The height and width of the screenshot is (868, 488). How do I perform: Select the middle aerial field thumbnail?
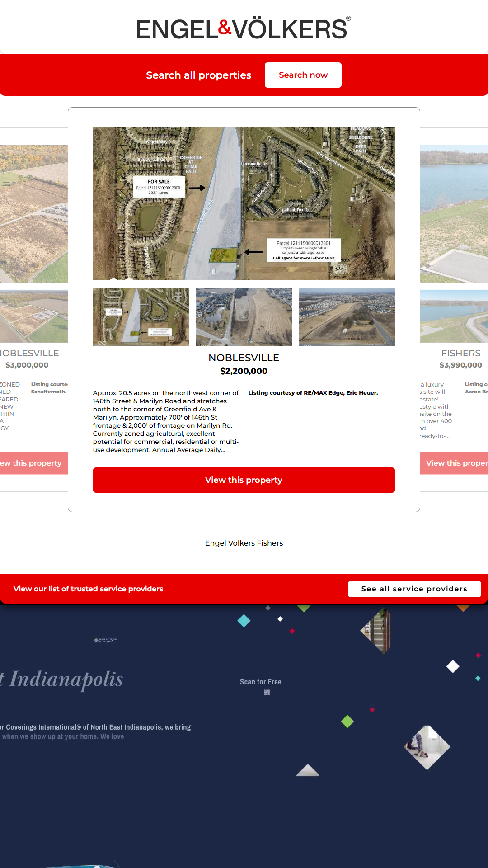(x=244, y=317)
